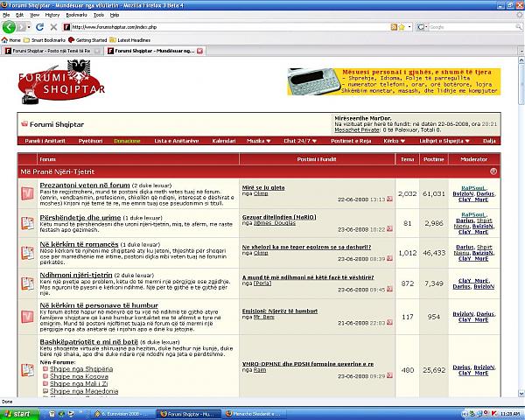525x420 pixels.
Task: Expand the Chat 24/7 dropdown menu
Action: click(x=300, y=141)
